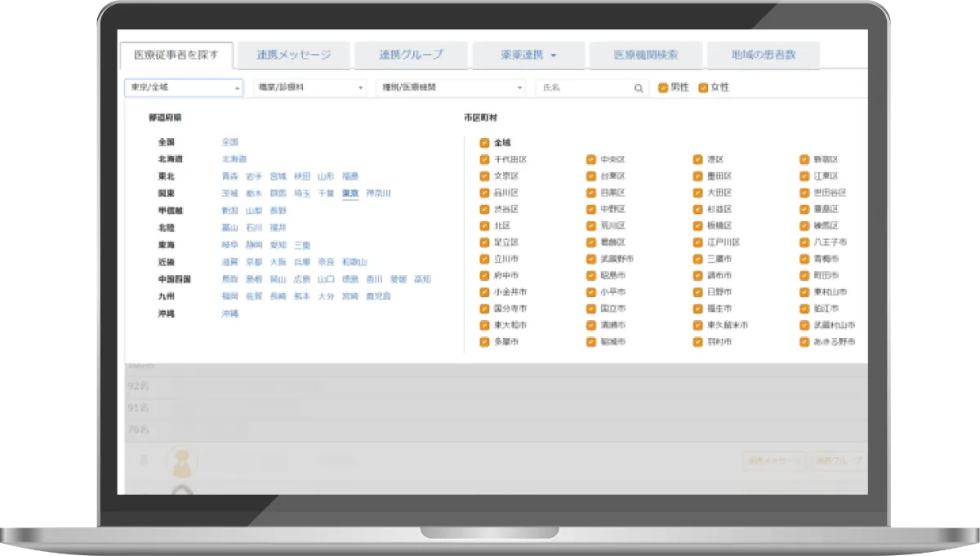Click the 92名 count in the dimmed list
980x556 pixels.
click(x=138, y=386)
